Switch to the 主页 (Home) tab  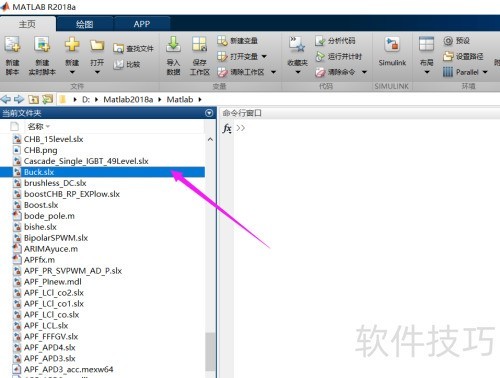click(x=28, y=24)
